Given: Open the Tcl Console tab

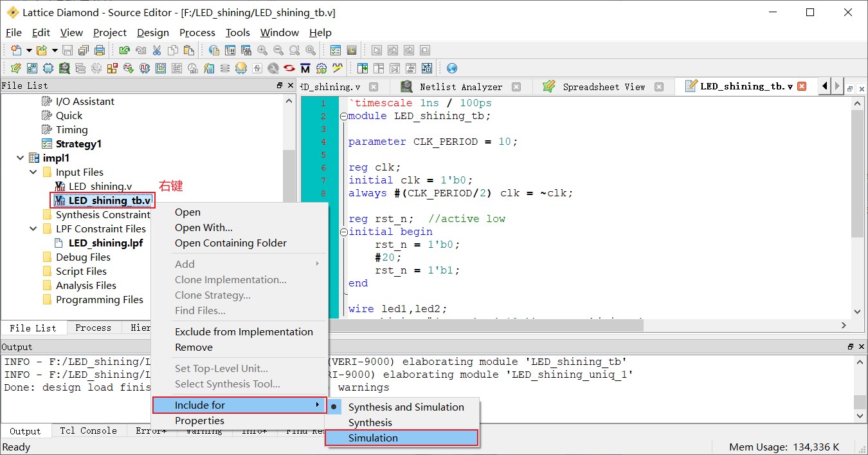Looking at the screenshot, I should 88,431.
